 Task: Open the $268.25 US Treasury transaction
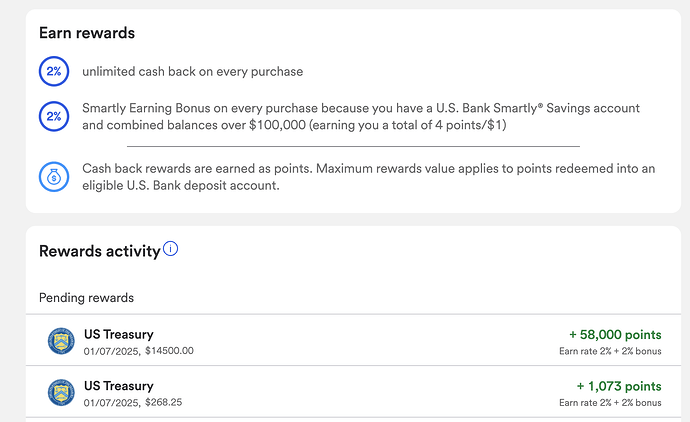[x=353, y=392]
